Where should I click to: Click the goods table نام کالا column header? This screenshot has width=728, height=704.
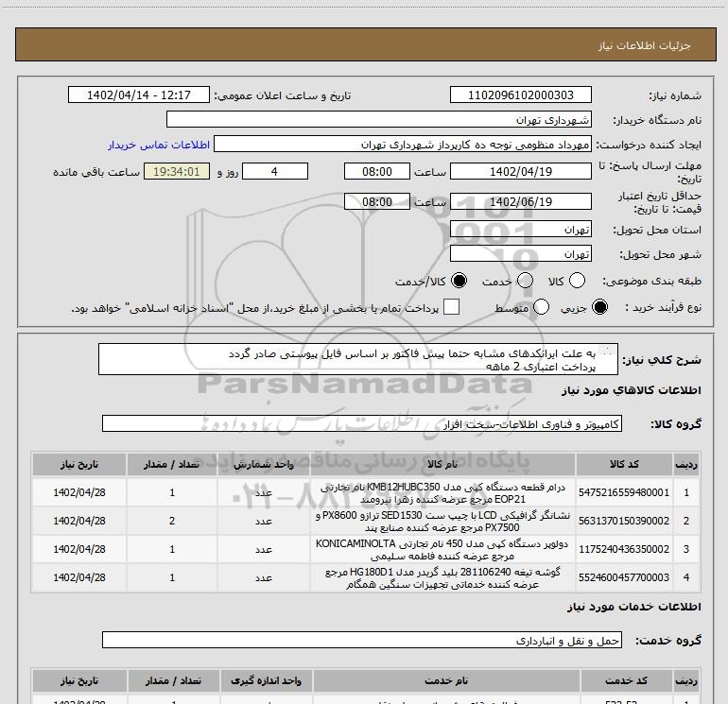pyautogui.click(x=442, y=464)
